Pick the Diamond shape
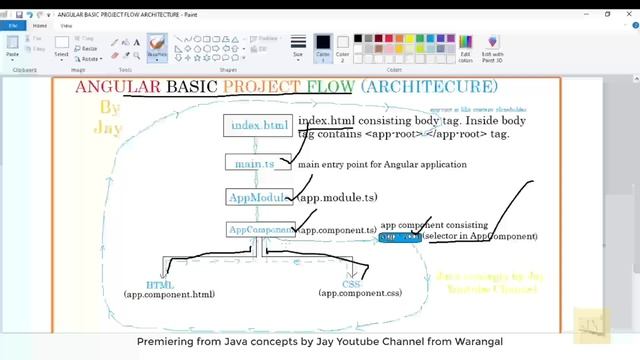 [x=188, y=49]
